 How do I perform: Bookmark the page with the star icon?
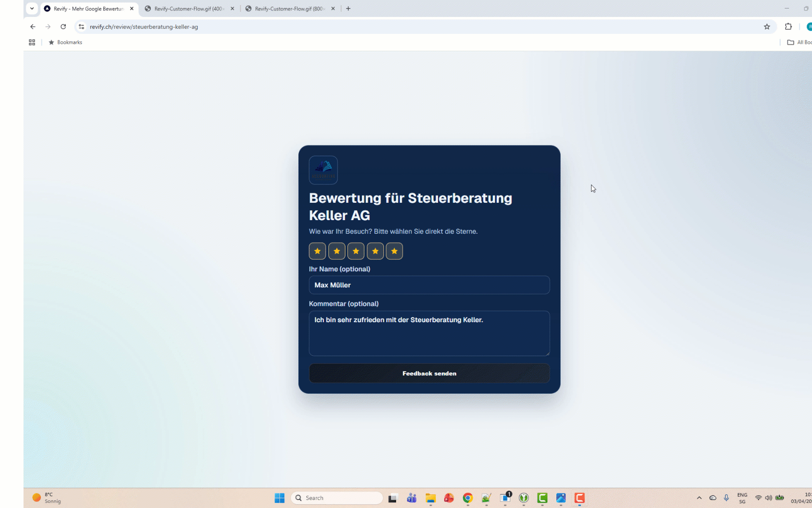[x=767, y=27]
